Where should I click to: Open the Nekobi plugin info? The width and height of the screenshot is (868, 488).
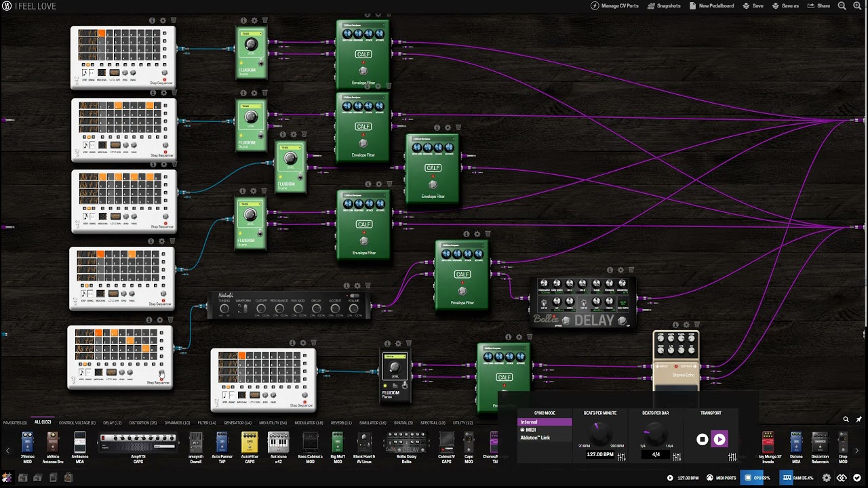click(x=347, y=286)
